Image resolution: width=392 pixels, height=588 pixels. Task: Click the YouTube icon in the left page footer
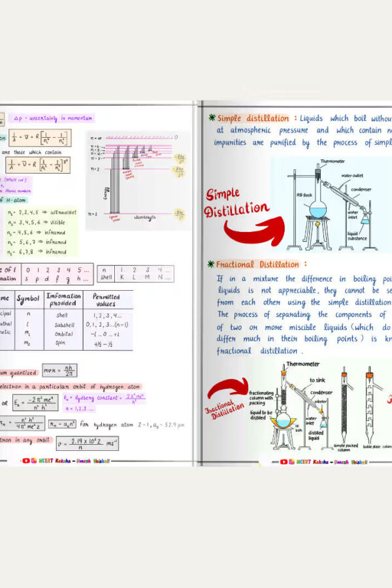(x=25, y=461)
